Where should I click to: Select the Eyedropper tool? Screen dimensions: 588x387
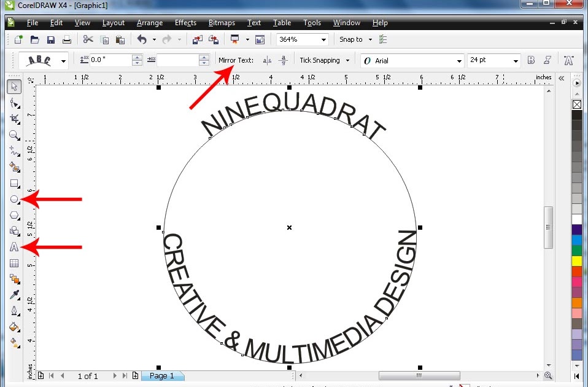click(15, 295)
